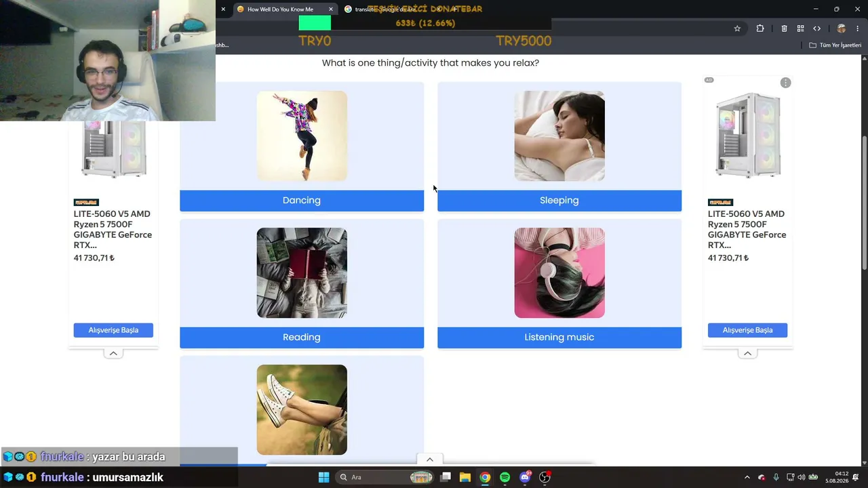This screenshot has height=488, width=868.
Task: Click Alışverişe Başla on the right ad
Action: point(747,330)
